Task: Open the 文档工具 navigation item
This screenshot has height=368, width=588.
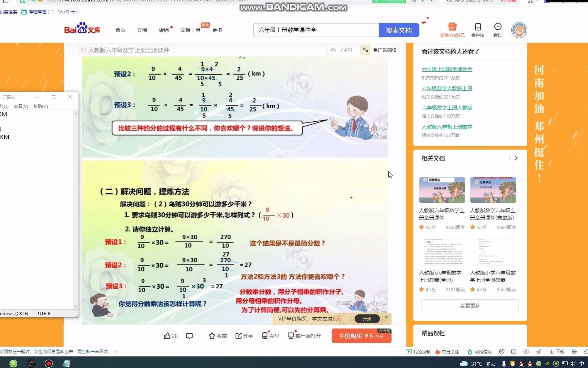Action: pyautogui.click(x=190, y=30)
